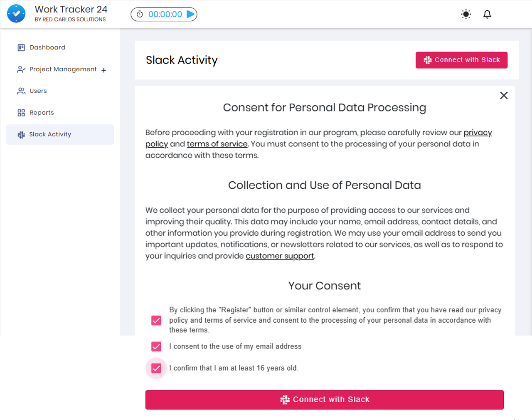Image resolution: width=532 pixels, height=420 pixels.
Task: Expand Project Management with the plus sign
Action: pos(103,70)
